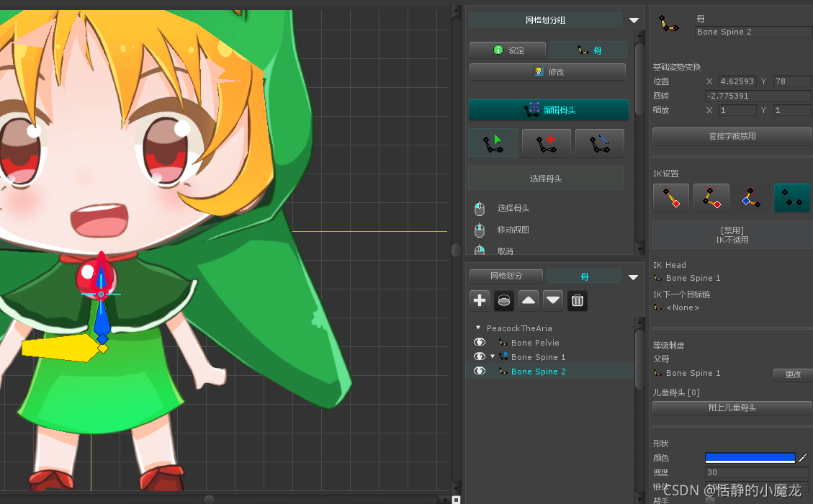Open the blue bone color swatch
Image resolution: width=813 pixels, height=504 pixels.
750,458
